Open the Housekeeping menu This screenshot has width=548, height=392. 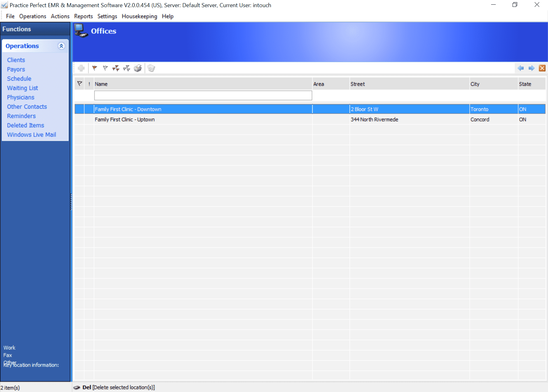tap(139, 16)
